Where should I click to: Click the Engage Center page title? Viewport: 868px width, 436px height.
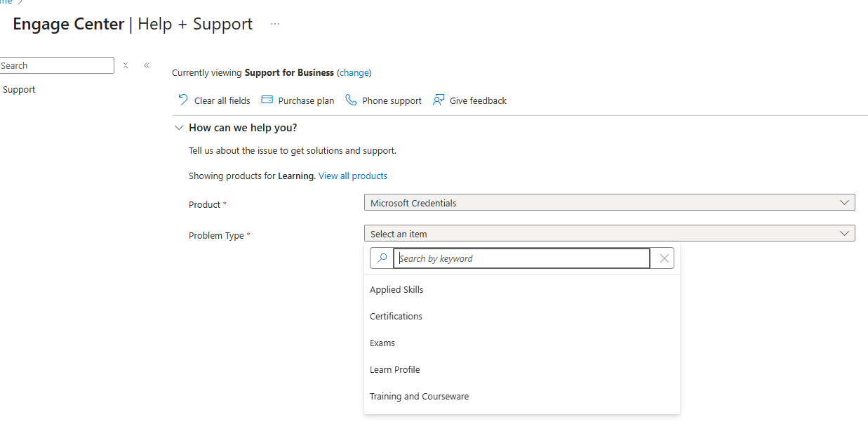coord(69,24)
